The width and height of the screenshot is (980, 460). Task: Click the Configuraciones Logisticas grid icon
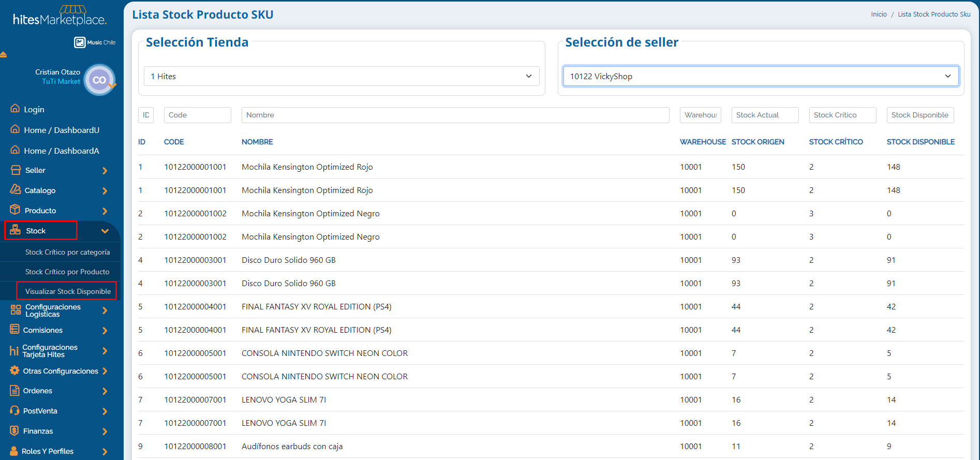click(16, 310)
